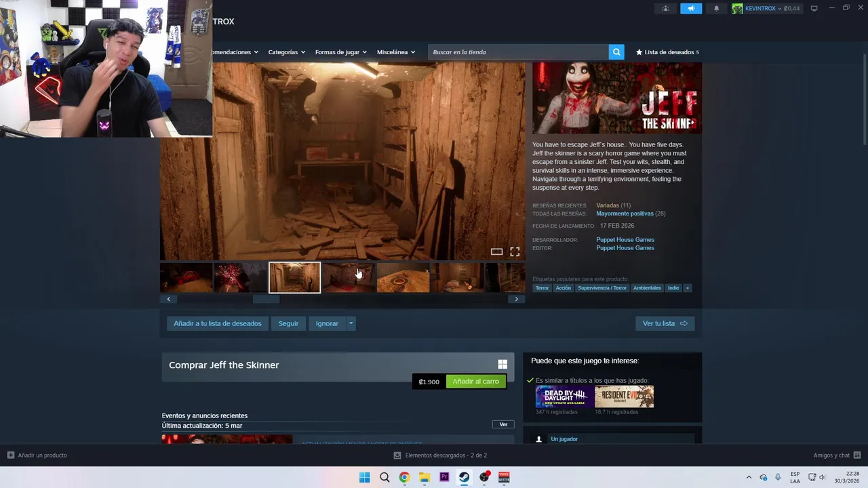Select the orange round-table screenshot thumbnail
Image resolution: width=868 pixels, height=488 pixels.
tap(403, 278)
